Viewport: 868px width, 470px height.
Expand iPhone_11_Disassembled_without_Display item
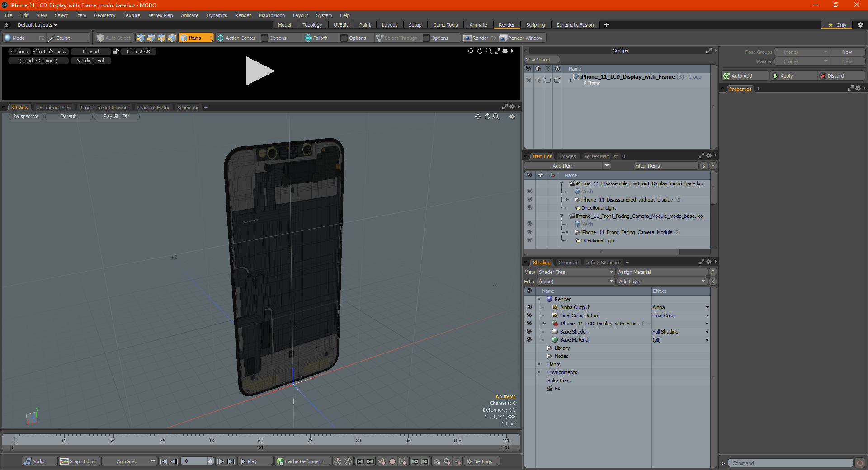(567, 200)
